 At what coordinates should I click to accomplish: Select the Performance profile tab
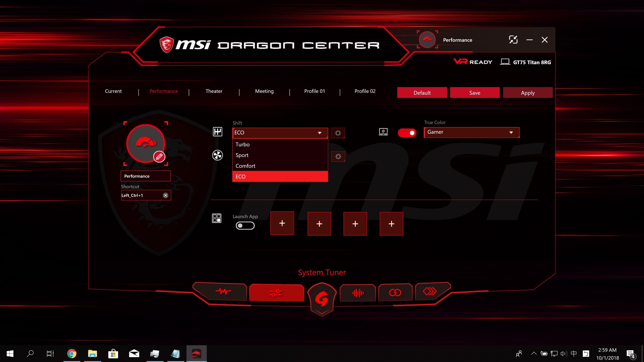pyautogui.click(x=164, y=91)
